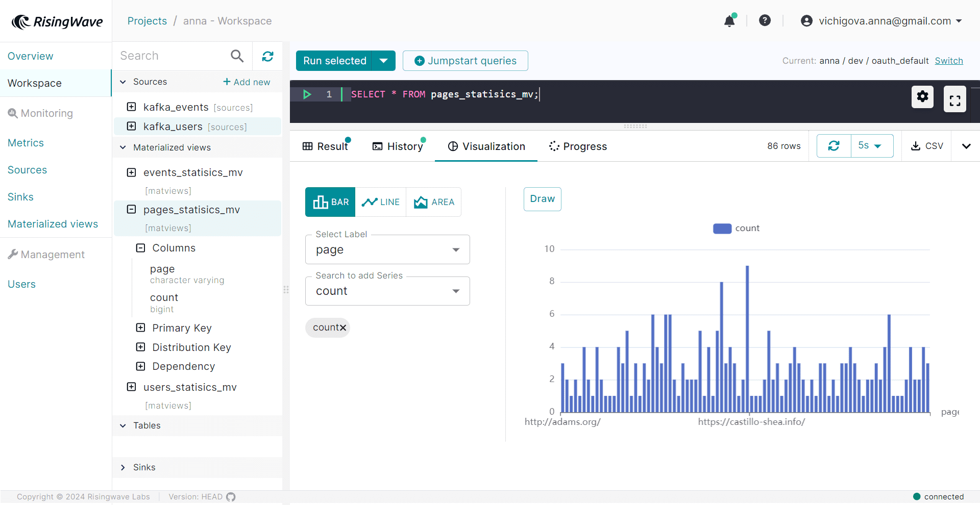Click the count legend color swatch
Viewport: 980px width, 505px height.
(722, 229)
